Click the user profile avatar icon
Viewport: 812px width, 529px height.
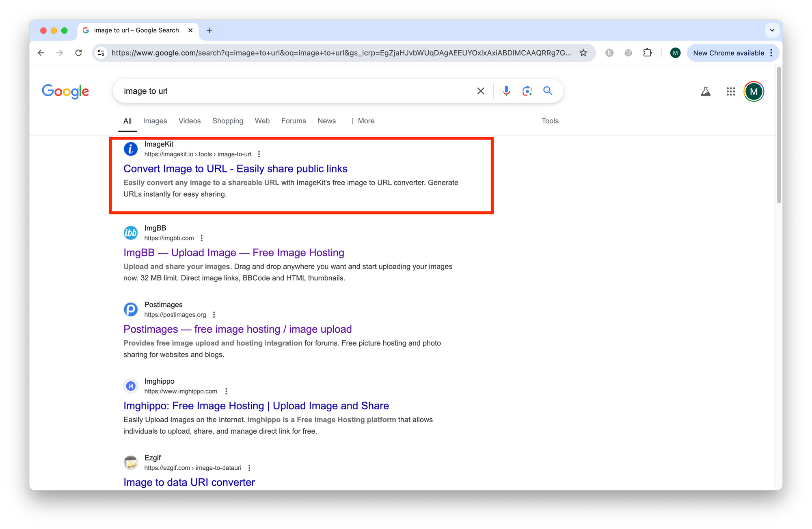click(755, 91)
